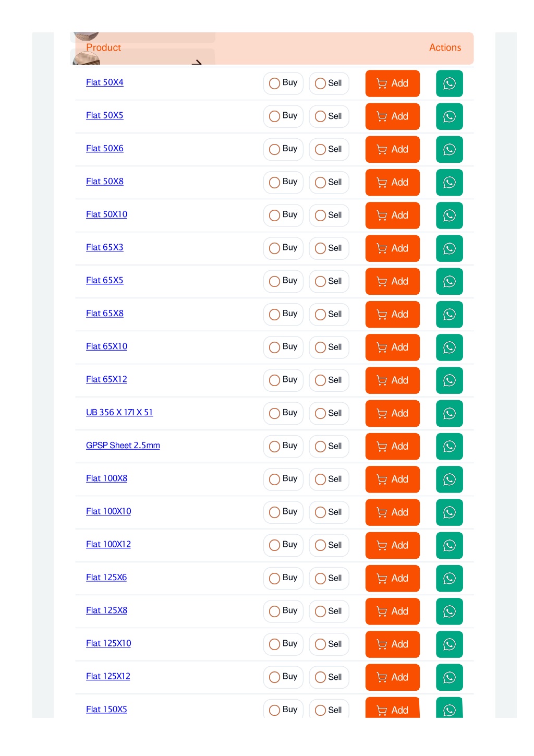534x756 pixels.
Task: Open WhatsApp chat for Flat 50X4
Action: pyautogui.click(x=449, y=83)
